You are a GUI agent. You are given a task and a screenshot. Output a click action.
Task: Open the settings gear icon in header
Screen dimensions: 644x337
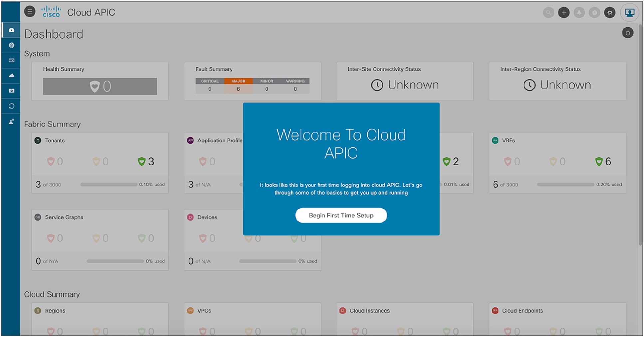pyautogui.click(x=610, y=13)
